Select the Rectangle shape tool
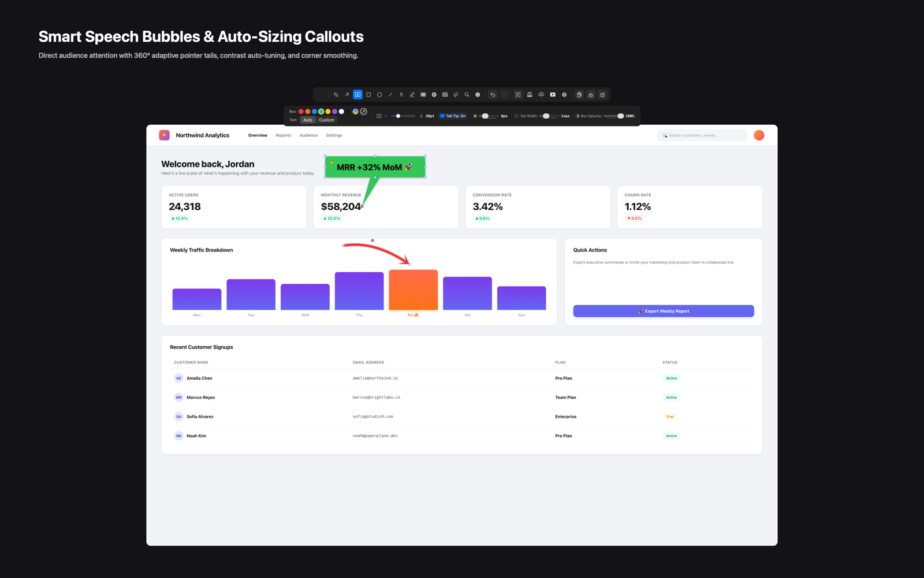 click(368, 95)
